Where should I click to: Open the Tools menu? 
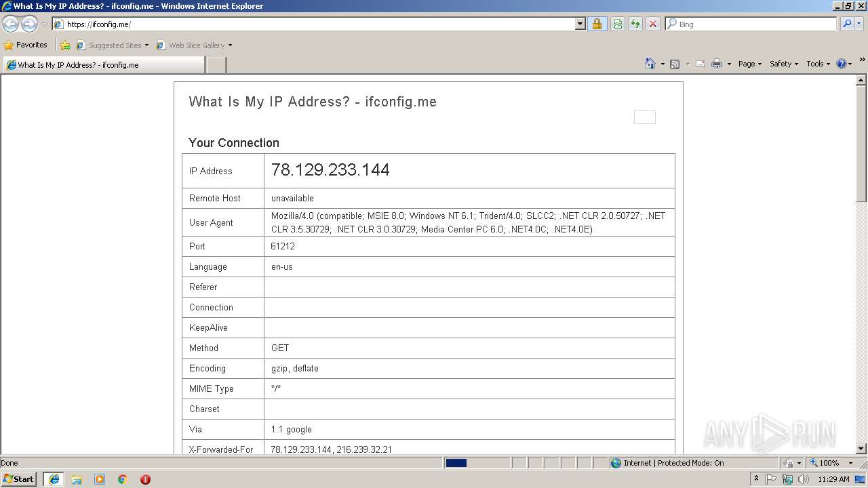coord(818,64)
